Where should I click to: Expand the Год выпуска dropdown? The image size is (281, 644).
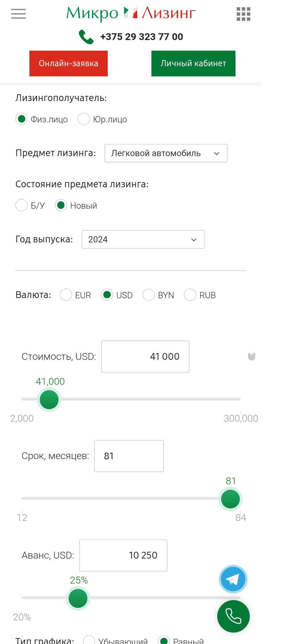[143, 239]
